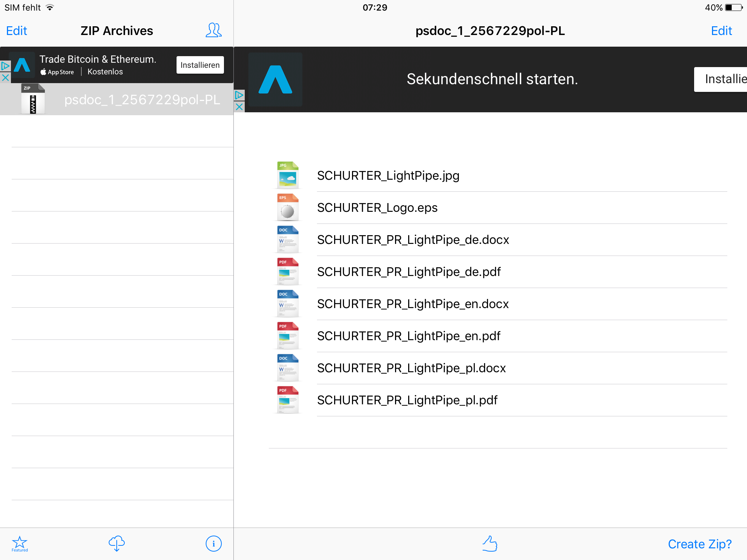Tap Install button on right ad
Screen dimensions: 747x560
[720, 79]
